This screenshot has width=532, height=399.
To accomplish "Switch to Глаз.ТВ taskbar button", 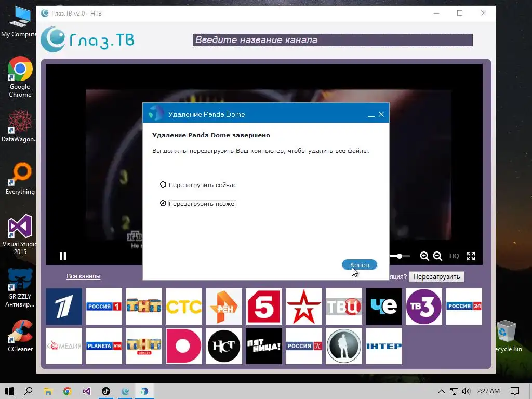I will 125,391.
